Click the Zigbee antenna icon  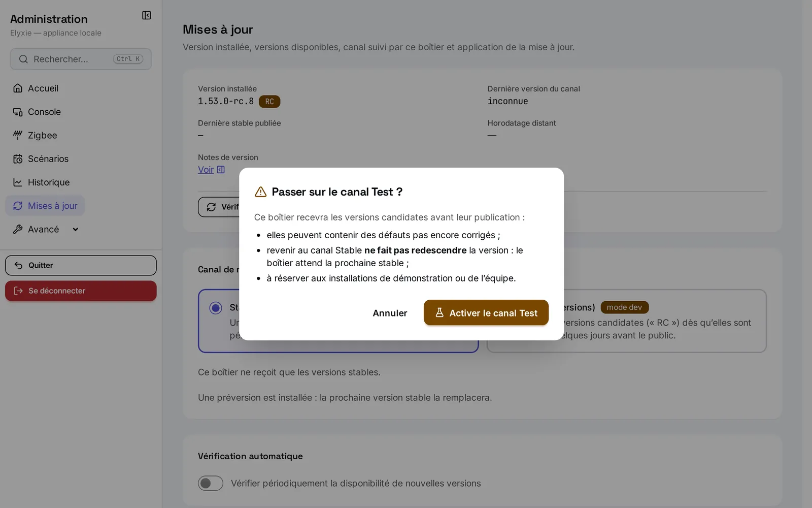coord(18,135)
